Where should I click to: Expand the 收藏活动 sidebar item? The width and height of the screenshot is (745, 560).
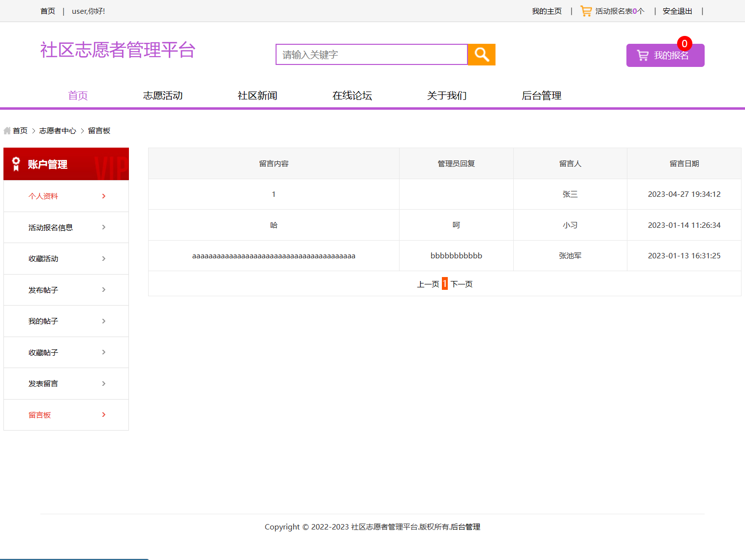coord(104,258)
